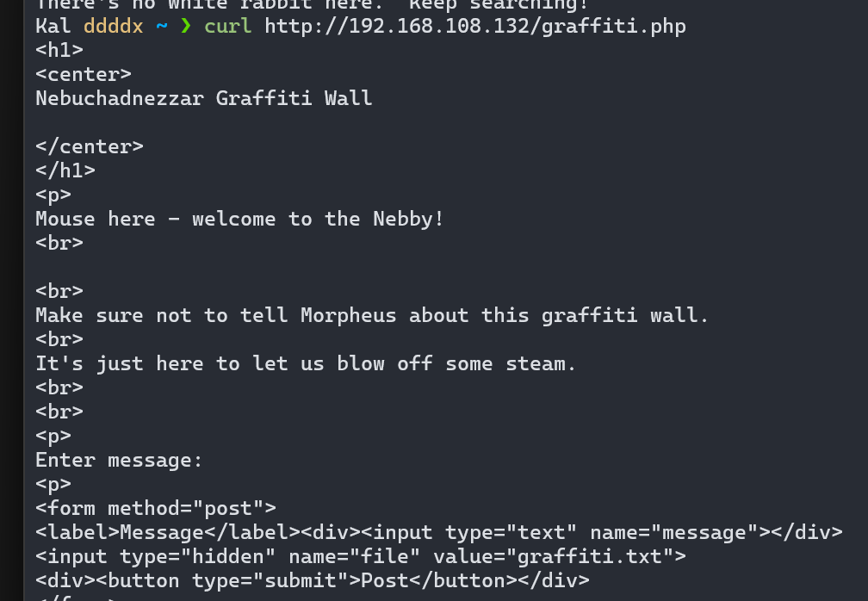Click the line 'It's just here to let us blow off some steam.'
The image size is (868, 601).
point(306,363)
